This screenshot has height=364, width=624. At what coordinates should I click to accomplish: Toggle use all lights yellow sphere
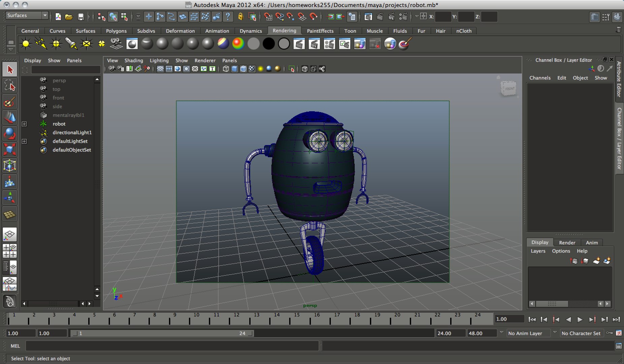261,69
